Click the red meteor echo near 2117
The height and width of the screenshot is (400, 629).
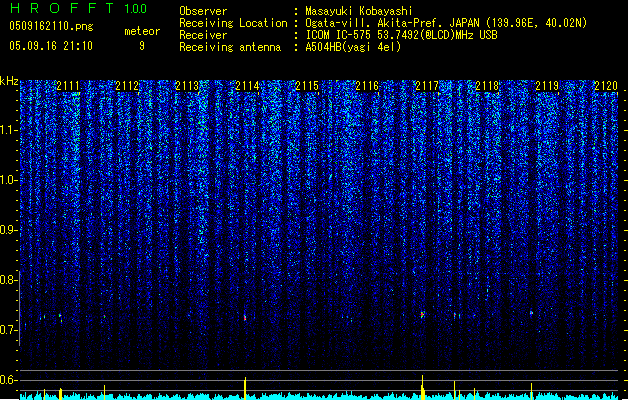(x=422, y=315)
